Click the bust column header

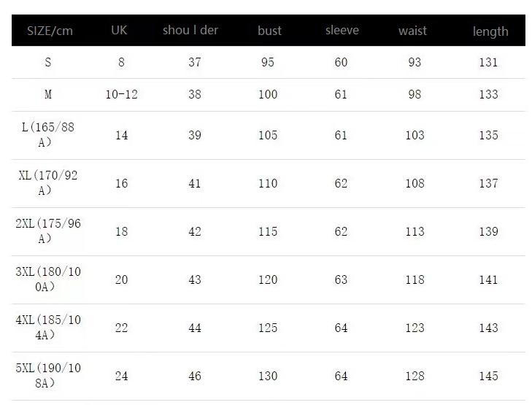click(x=269, y=31)
